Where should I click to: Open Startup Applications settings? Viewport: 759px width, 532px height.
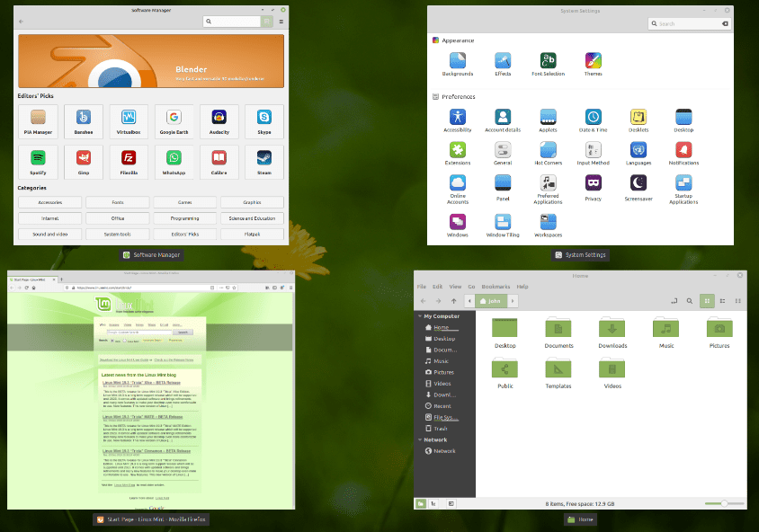click(683, 190)
